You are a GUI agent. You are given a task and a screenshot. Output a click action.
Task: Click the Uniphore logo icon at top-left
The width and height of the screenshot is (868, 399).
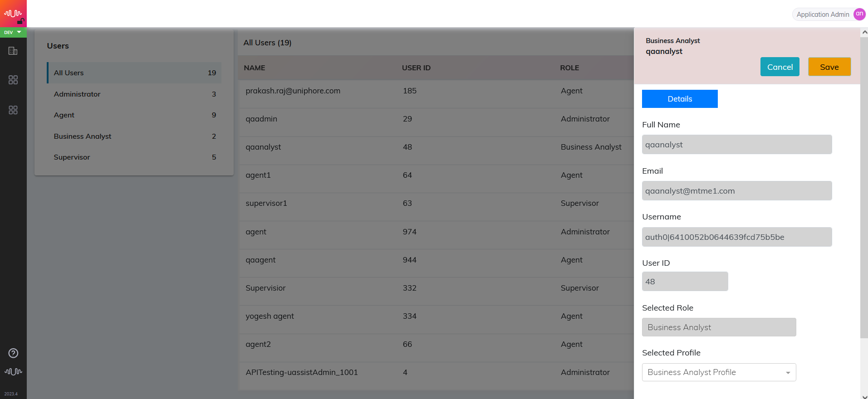point(13,14)
